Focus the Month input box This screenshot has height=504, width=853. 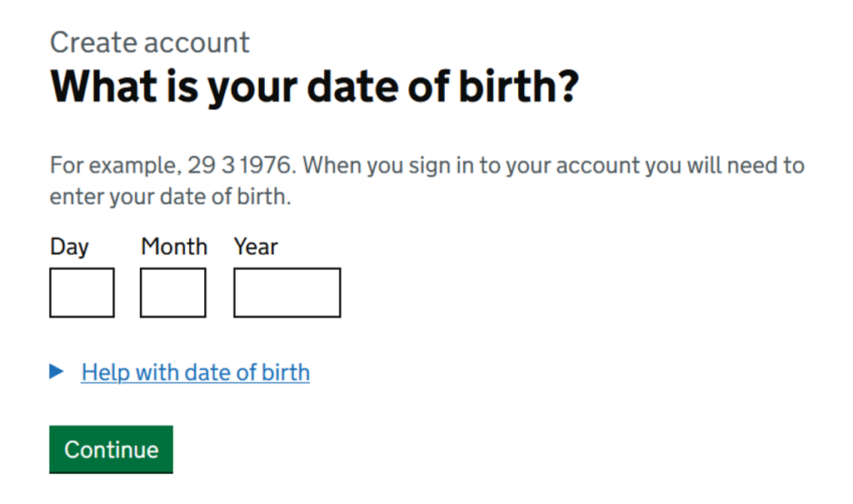tap(172, 292)
